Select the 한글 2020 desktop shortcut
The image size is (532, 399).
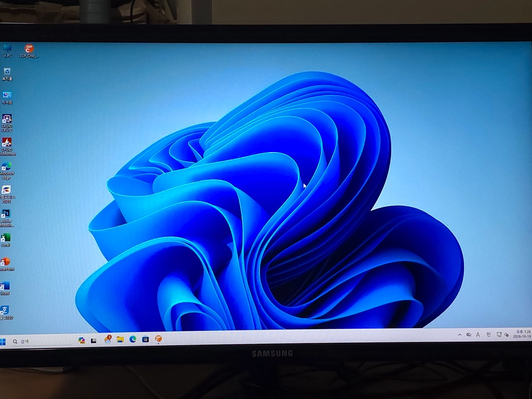pos(5,312)
